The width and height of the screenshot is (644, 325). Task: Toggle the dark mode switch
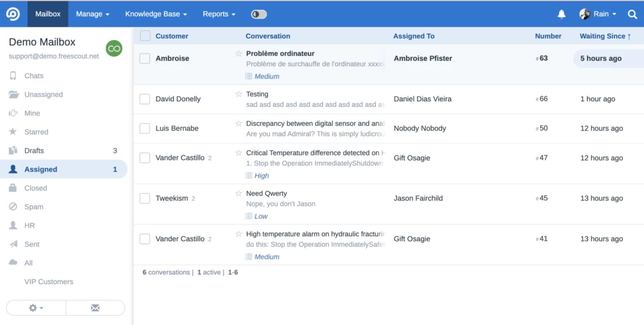[x=258, y=14]
